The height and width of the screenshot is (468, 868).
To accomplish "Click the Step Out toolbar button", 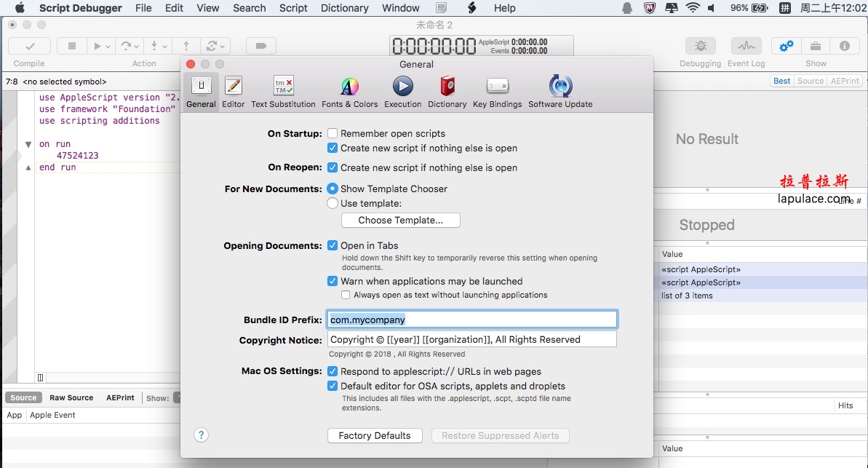I will (x=186, y=46).
